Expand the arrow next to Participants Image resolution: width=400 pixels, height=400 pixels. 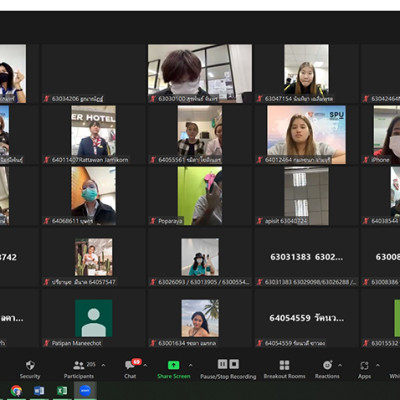(x=103, y=365)
